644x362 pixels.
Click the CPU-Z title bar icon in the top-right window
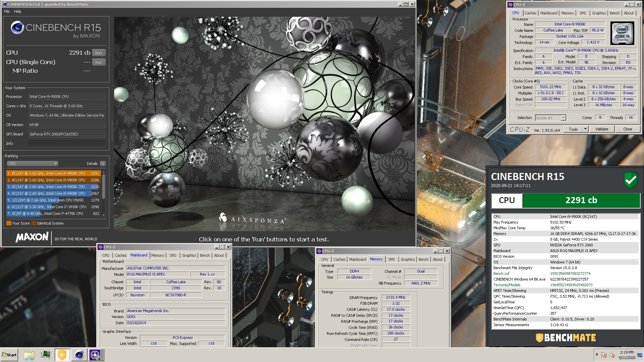click(x=511, y=5)
